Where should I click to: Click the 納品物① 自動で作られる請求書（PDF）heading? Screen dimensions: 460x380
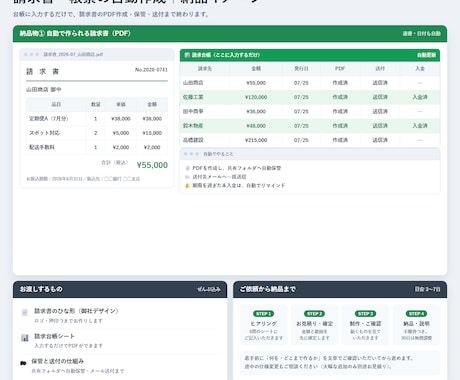75,33
